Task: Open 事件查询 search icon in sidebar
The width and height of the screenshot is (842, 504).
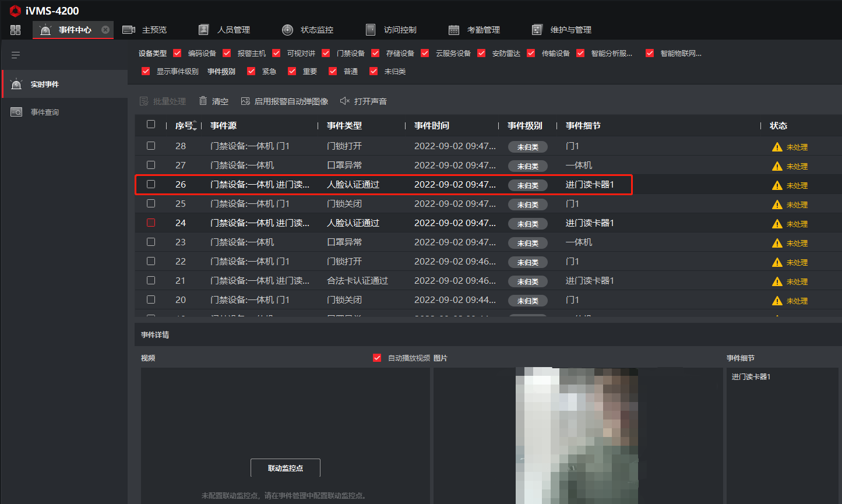Action: 16,112
